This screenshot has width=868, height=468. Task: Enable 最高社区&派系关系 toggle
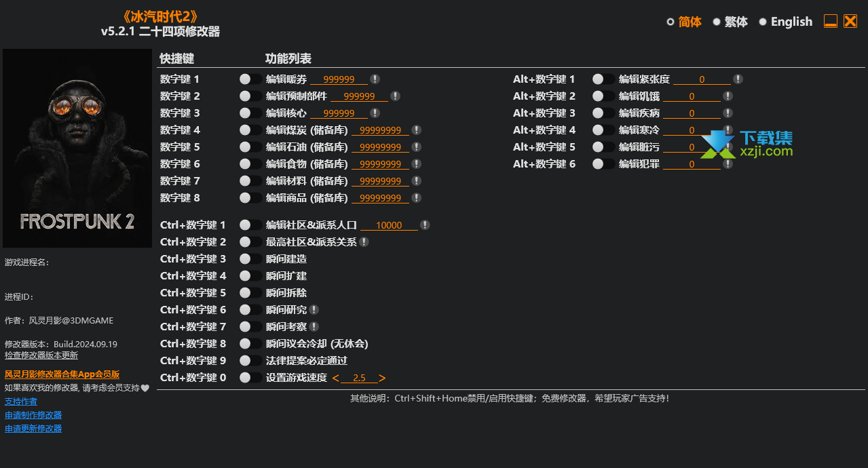[250, 242]
